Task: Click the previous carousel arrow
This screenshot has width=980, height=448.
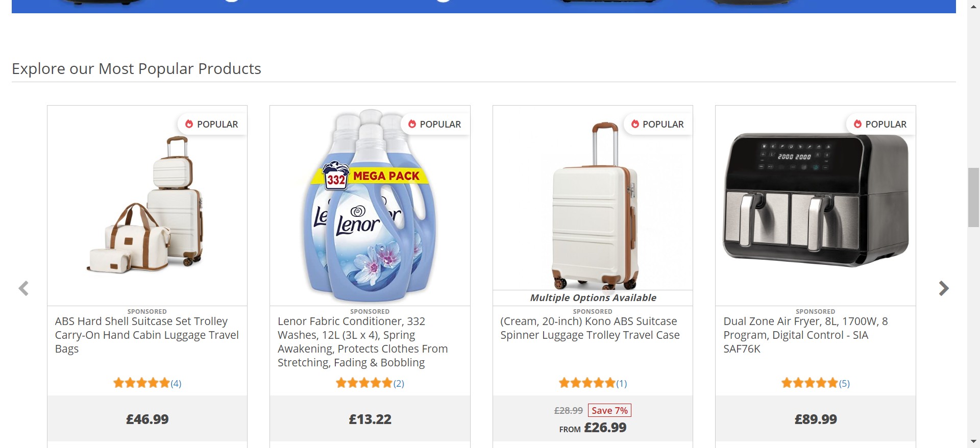Action: (23, 288)
